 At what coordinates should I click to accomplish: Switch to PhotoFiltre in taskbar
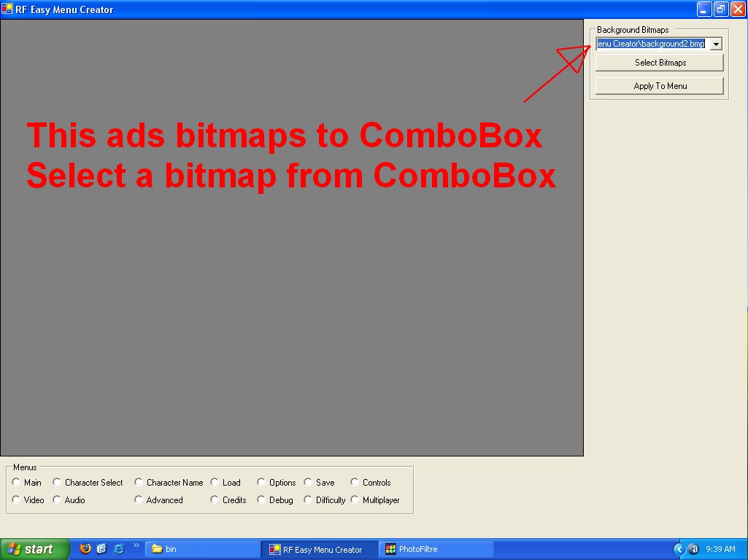[x=435, y=549]
